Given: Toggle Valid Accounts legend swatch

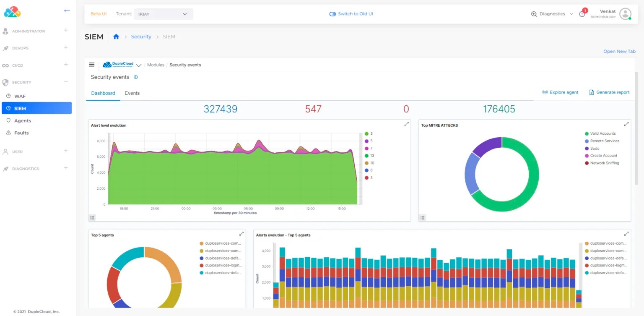Looking at the screenshot, I should 587,134.
